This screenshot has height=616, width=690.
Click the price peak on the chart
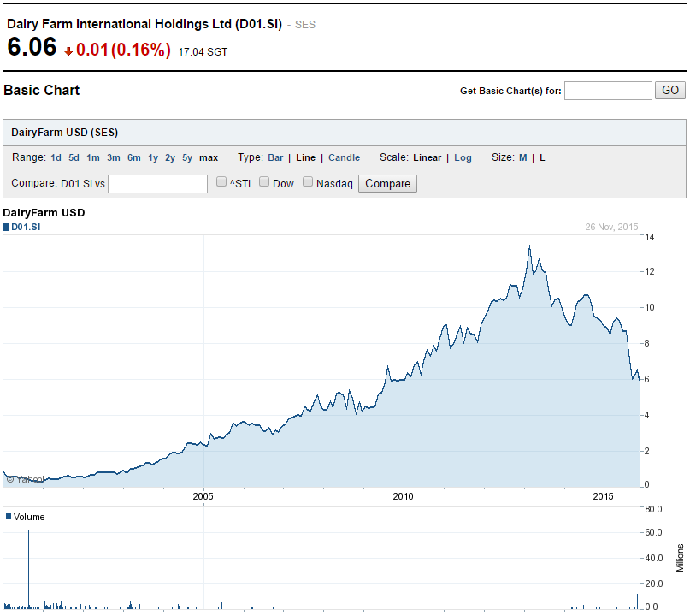[x=529, y=246]
